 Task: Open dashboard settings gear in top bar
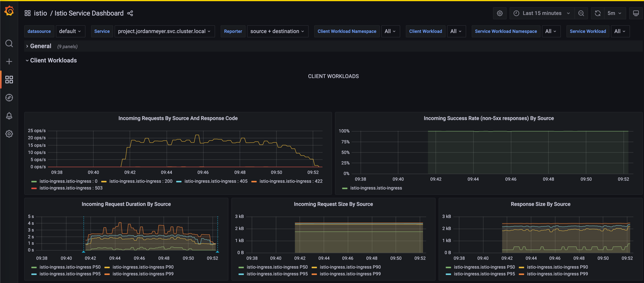[500, 13]
